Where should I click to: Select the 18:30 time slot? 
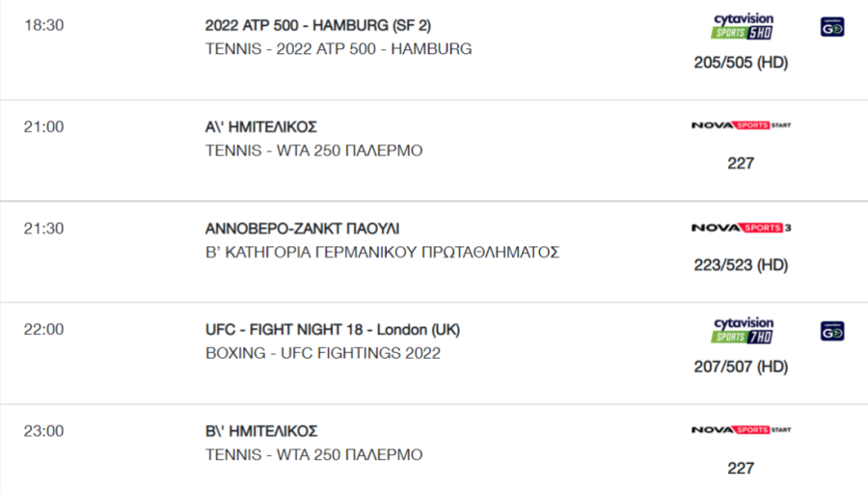43,25
